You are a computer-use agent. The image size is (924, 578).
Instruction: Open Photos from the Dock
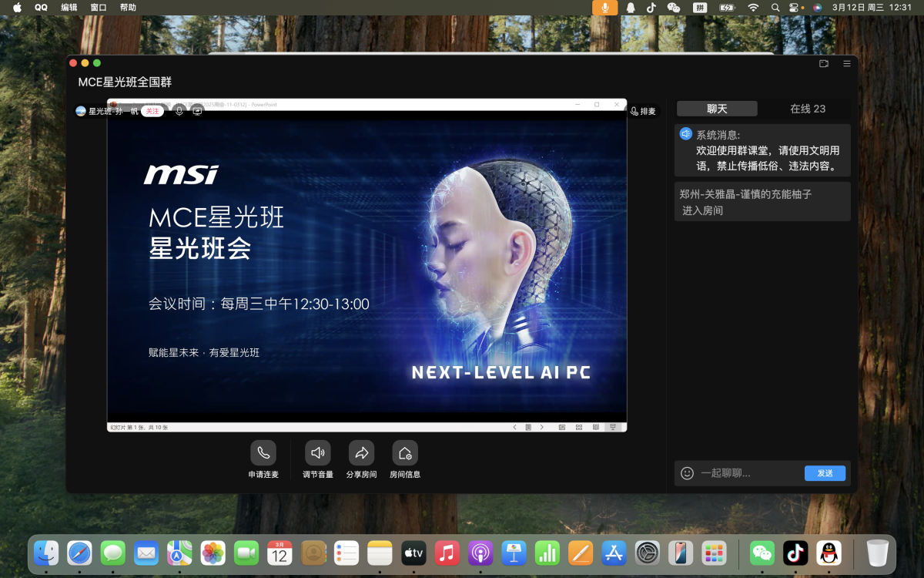tap(213, 553)
